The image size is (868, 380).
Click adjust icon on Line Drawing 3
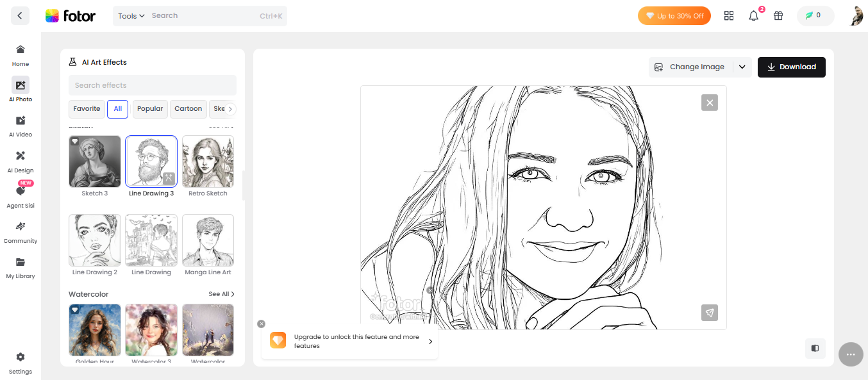[x=169, y=178]
